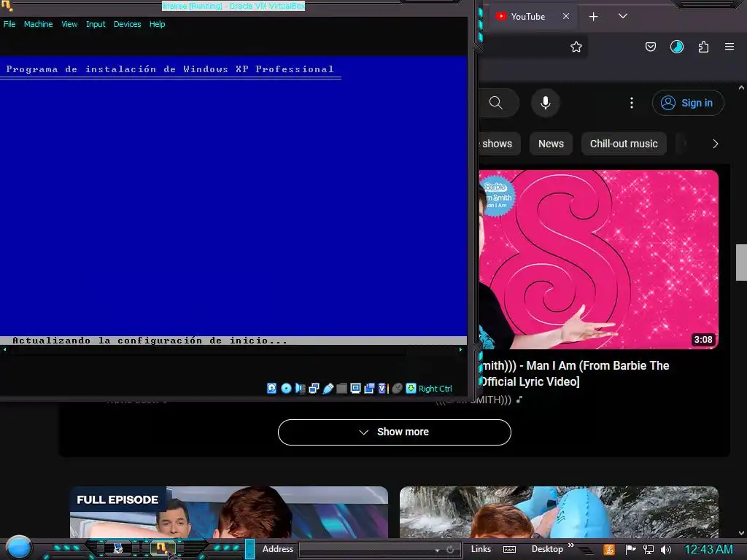This screenshot has width=747, height=560.
Task: Click the VirtualBox horizontal scroll right arrow
Action: point(460,349)
